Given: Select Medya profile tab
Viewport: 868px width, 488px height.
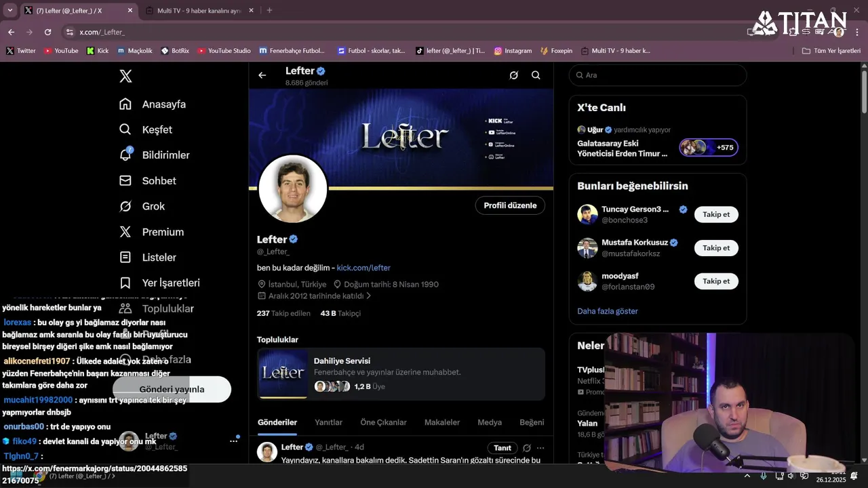Looking at the screenshot, I should (x=490, y=422).
